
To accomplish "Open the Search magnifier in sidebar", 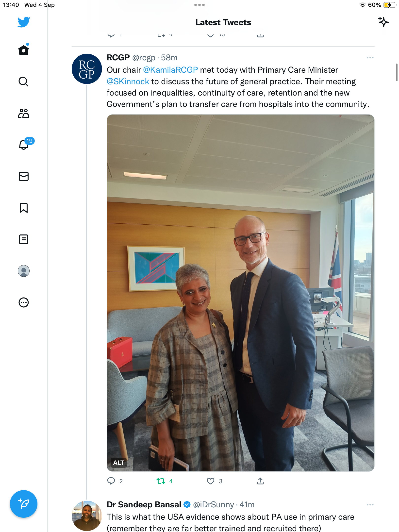I will [24, 82].
